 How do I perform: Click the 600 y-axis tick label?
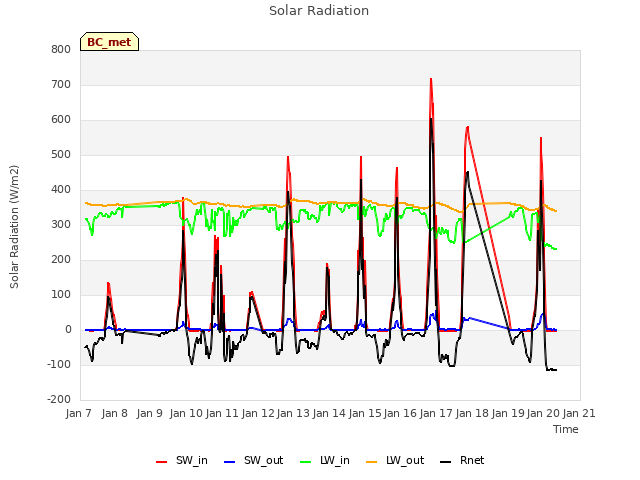[61, 120]
